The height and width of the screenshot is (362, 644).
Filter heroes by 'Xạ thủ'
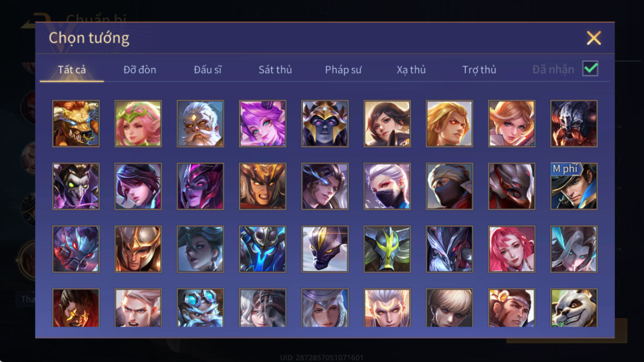point(411,70)
